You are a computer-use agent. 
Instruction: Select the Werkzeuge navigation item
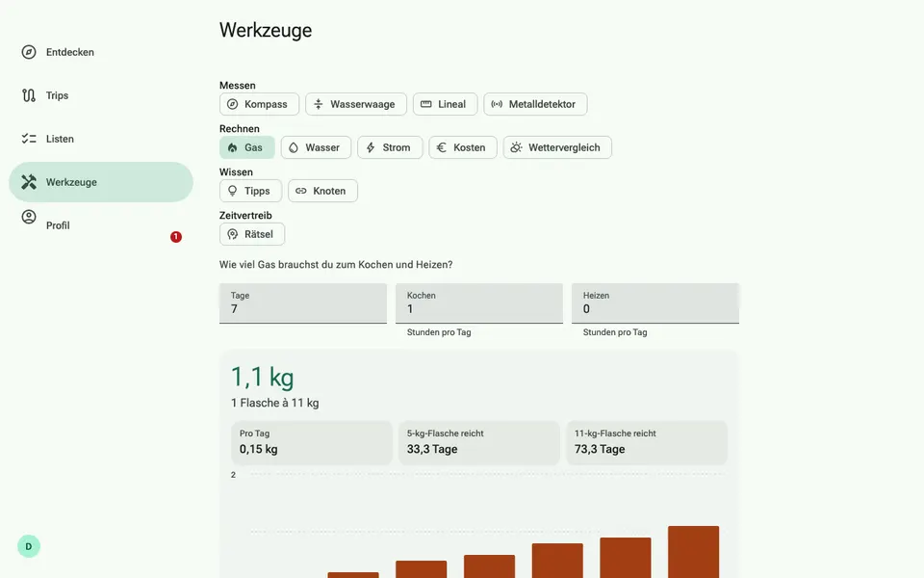pyautogui.click(x=101, y=182)
